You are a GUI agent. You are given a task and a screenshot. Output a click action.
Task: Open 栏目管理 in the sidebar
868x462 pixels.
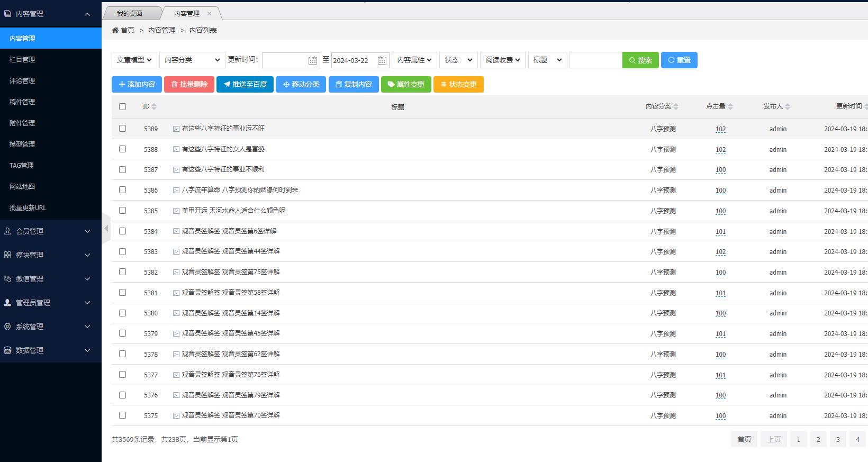22,60
